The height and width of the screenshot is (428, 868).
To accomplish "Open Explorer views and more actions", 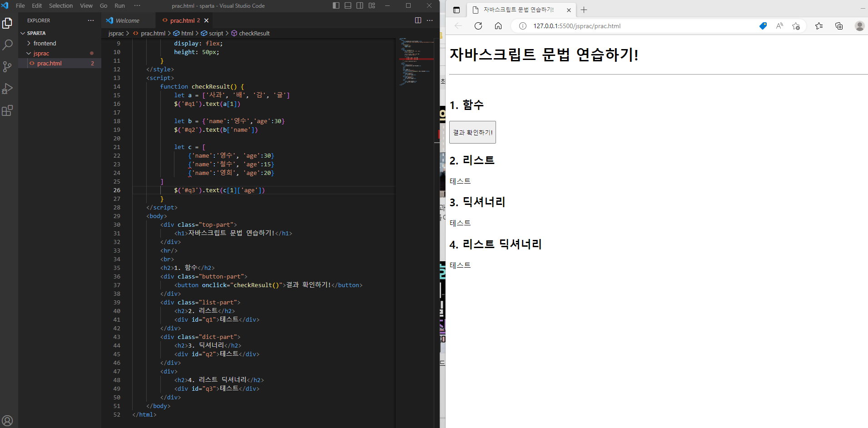I will [x=91, y=20].
